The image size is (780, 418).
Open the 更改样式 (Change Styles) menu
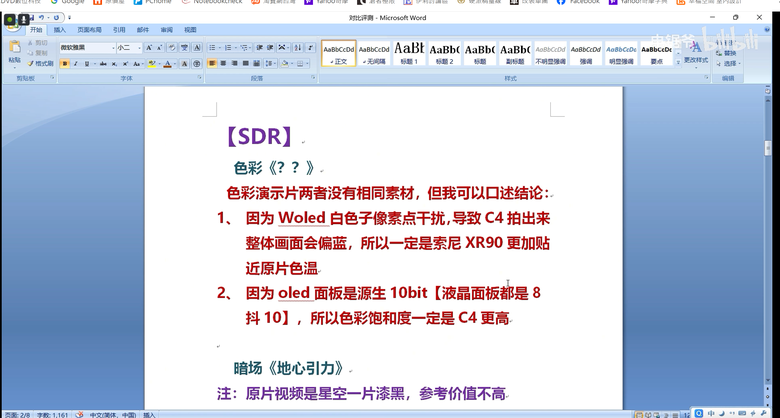(x=696, y=53)
